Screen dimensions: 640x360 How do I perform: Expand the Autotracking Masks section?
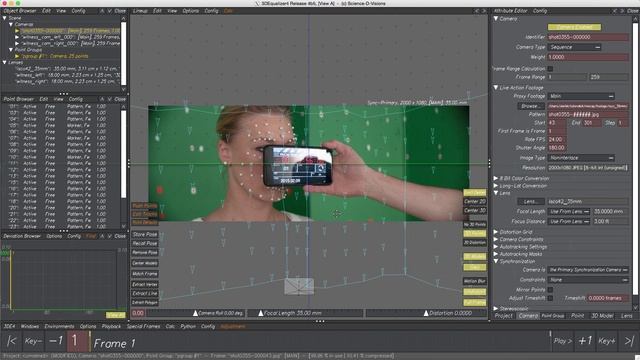[x=496, y=254]
